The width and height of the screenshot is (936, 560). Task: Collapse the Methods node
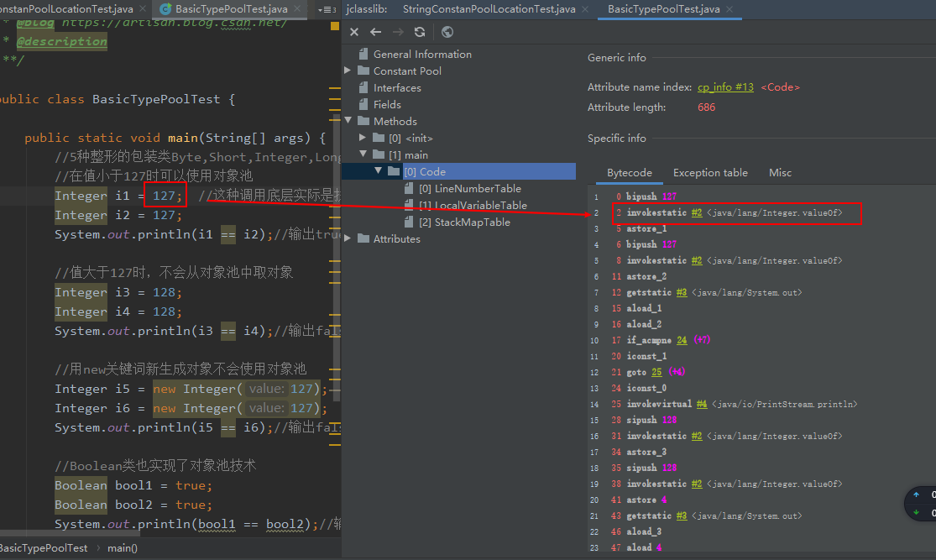click(348, 121)
